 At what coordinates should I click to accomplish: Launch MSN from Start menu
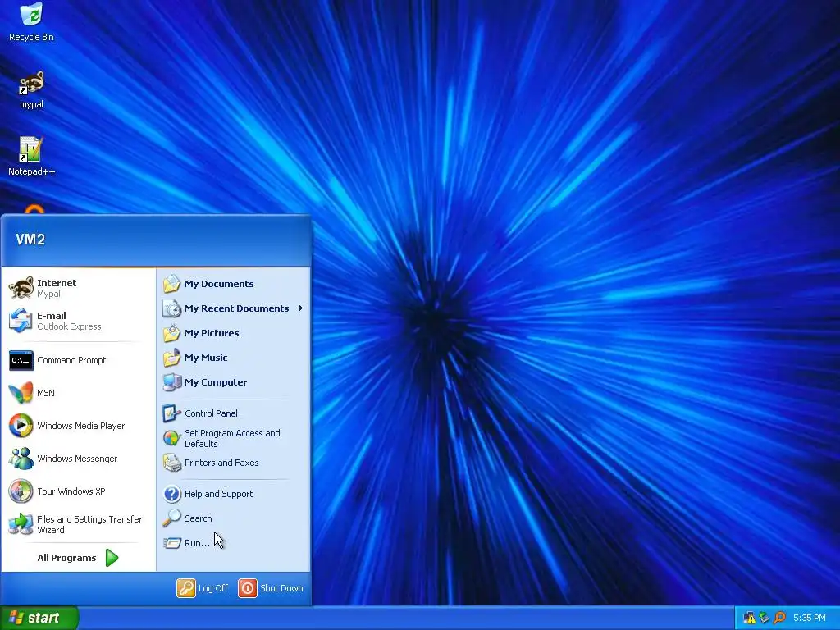click(78, 393)
